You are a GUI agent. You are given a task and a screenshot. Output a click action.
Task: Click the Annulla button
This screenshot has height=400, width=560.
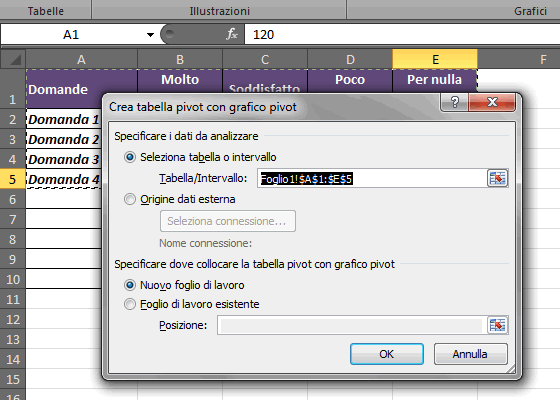point(470,354)
